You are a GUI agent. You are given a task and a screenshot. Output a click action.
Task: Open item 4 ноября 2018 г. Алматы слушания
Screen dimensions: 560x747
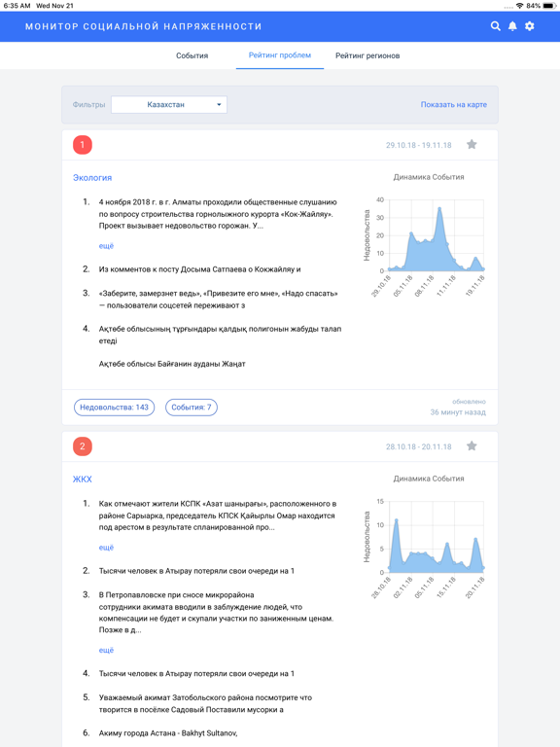tap(218, 214)
